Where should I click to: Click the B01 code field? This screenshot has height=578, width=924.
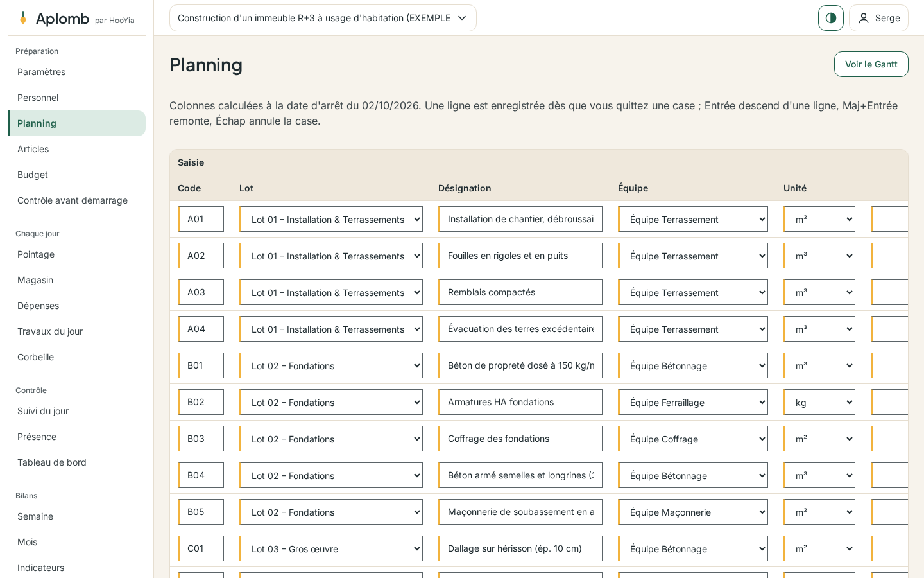201,365
